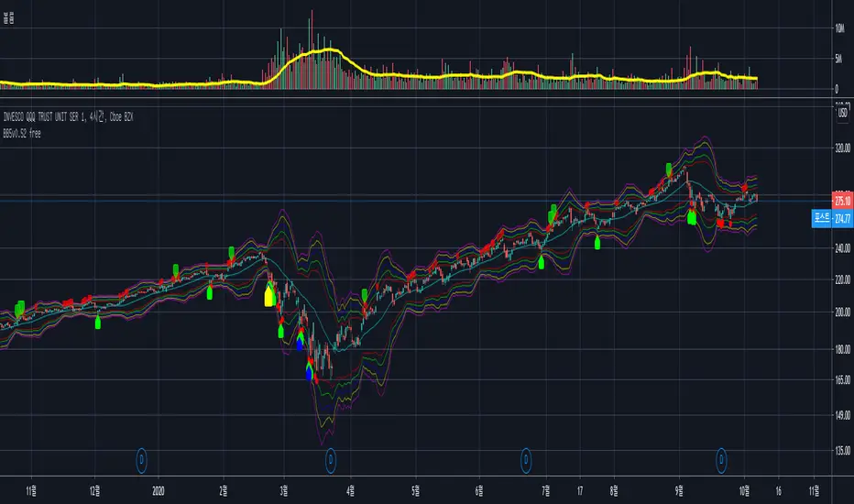Click the 240.00 price axis label
The image size is (854, 504).
(x=843, y=248)
